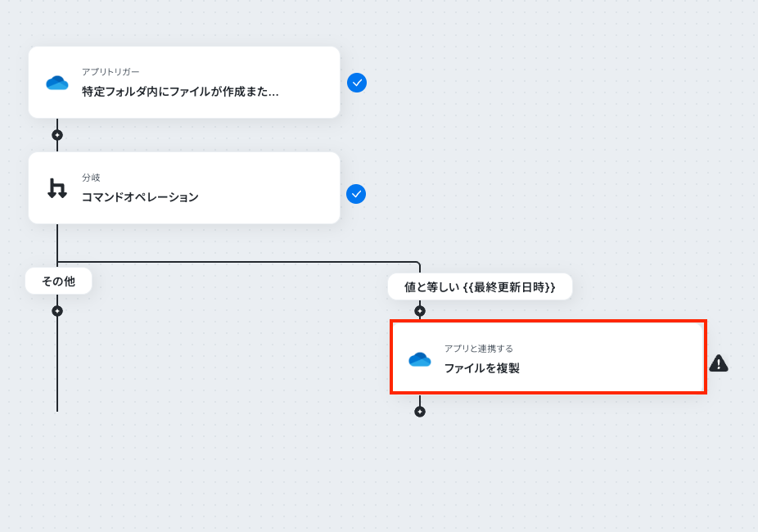
Task: Open the コマンドオペレーション branch card
Action: point(184,188)
